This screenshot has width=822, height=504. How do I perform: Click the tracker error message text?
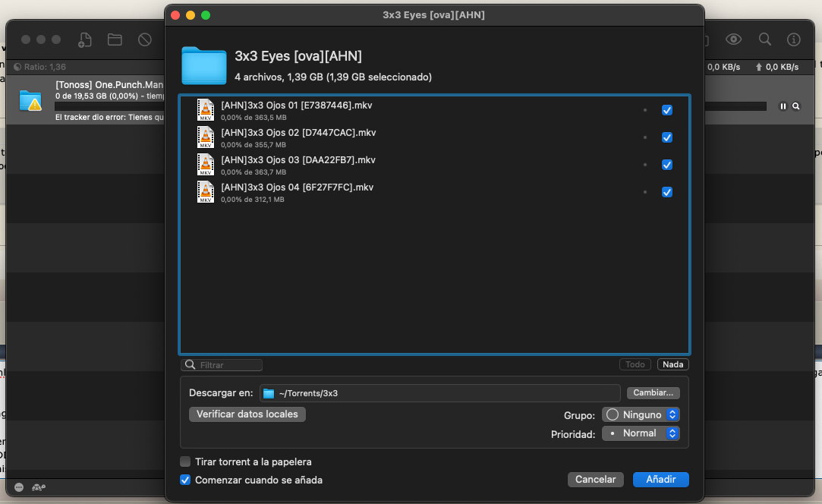coord(109,118)
